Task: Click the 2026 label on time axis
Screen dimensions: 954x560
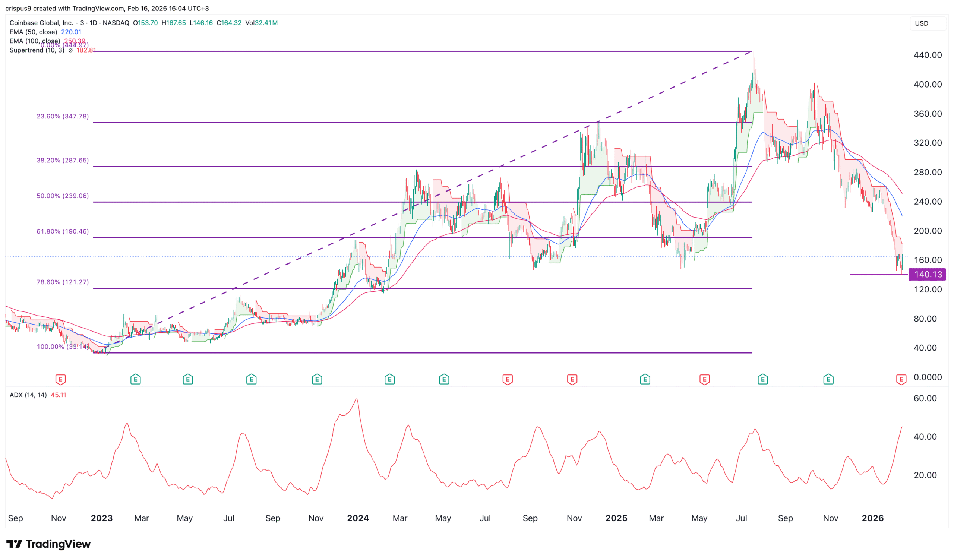Action: [x=873, y=518]
